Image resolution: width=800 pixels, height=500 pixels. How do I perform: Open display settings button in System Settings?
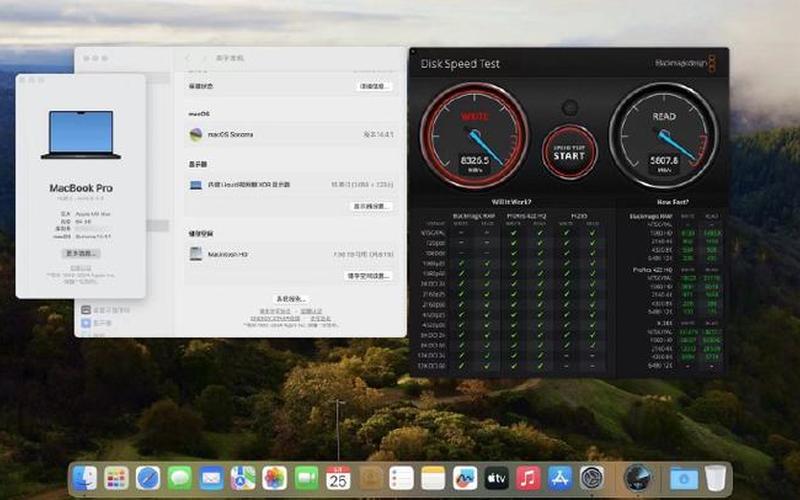tap(371, 206)
